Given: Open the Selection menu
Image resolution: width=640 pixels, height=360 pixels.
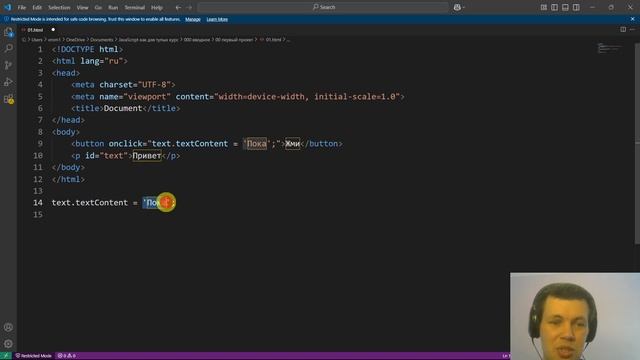Looking at the screenshot, I should pos(59,7).
